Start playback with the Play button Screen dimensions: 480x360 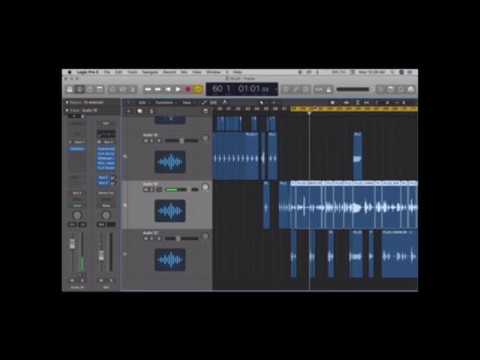tap(178, 89)
